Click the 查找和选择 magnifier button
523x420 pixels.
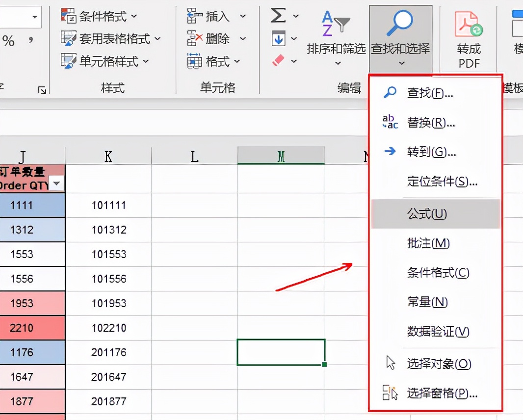[400, 38]
